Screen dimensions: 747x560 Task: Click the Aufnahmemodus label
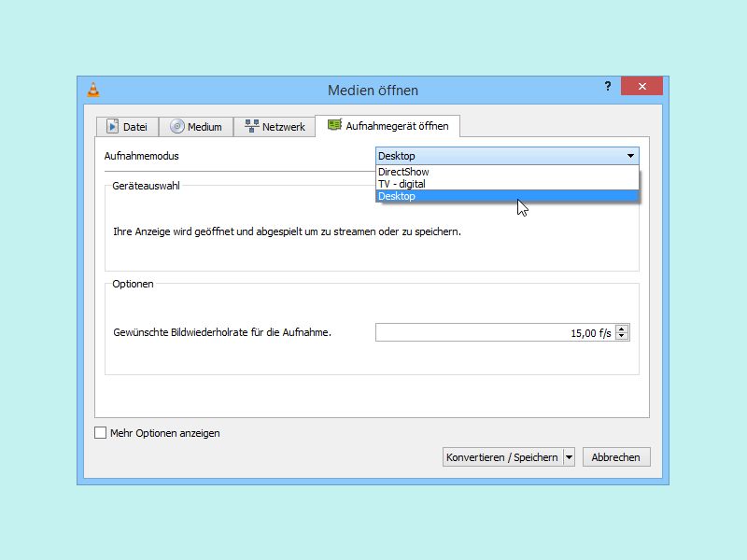pos(142,156)
